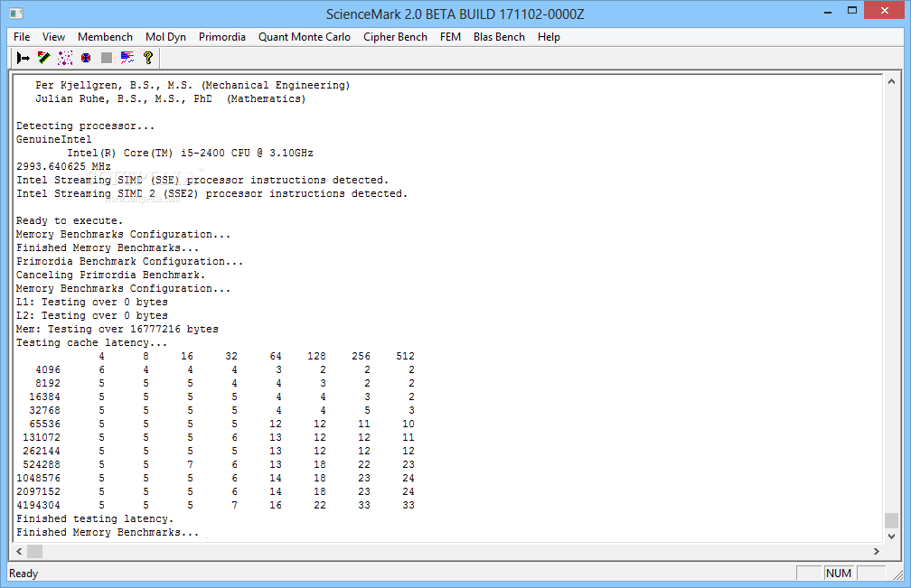Click the horizontal scrollbar thumb
Image resolution: width=911 pixels, height=588 pixels.
pyautogui.click(x=35, y=551)
